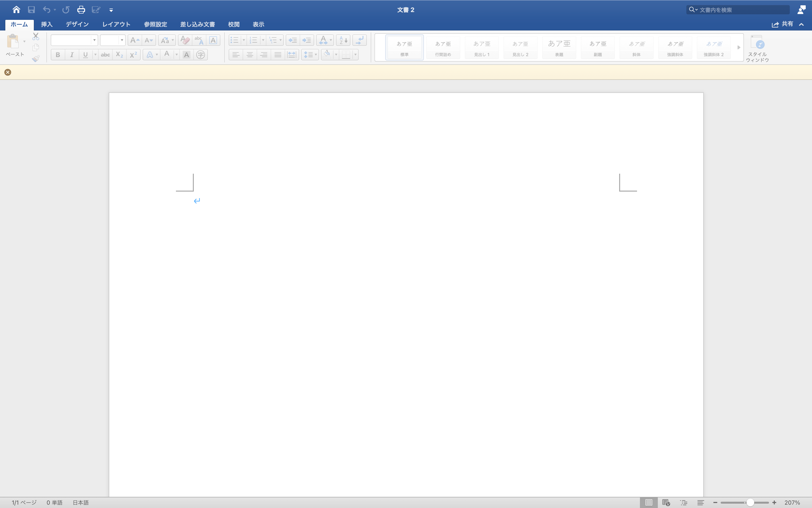This screenshot has width=812, height=508.
Task: Go to the 参照設定 tab
Action: click(155, 24)
